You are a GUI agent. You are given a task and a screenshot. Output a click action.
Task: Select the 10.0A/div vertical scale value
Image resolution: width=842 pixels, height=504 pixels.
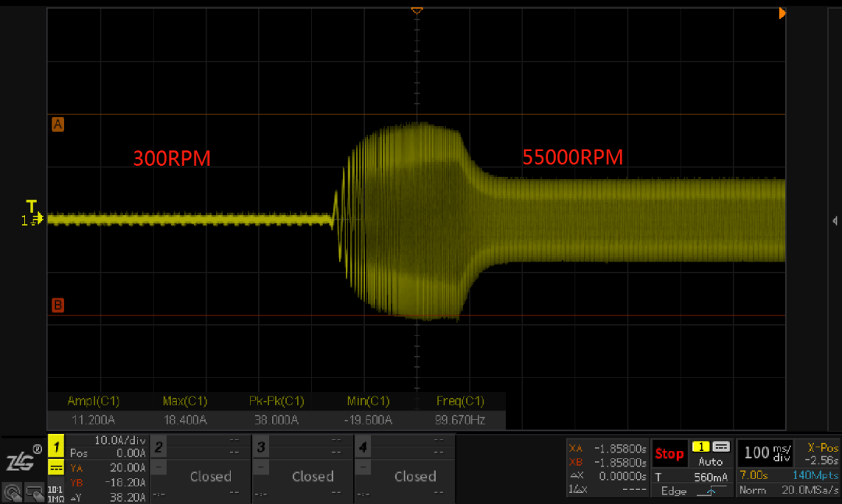coord(120,440)
